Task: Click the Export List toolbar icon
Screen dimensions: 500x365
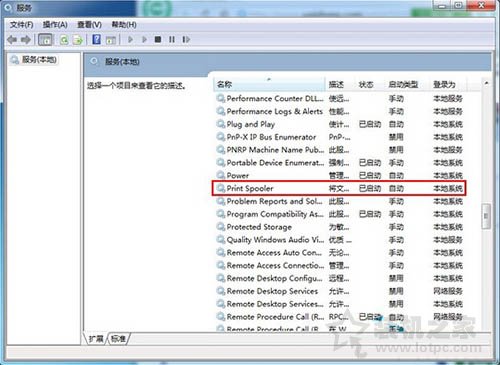Action: (x=78, y=40)
